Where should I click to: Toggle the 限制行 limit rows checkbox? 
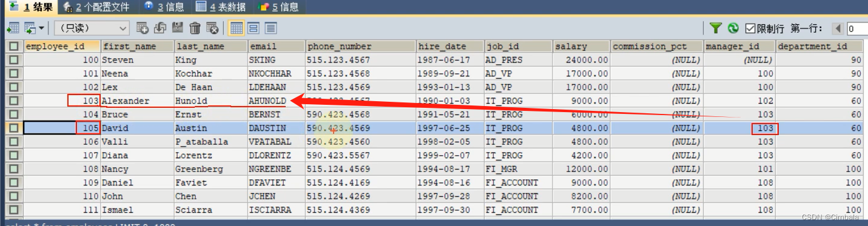750,28
